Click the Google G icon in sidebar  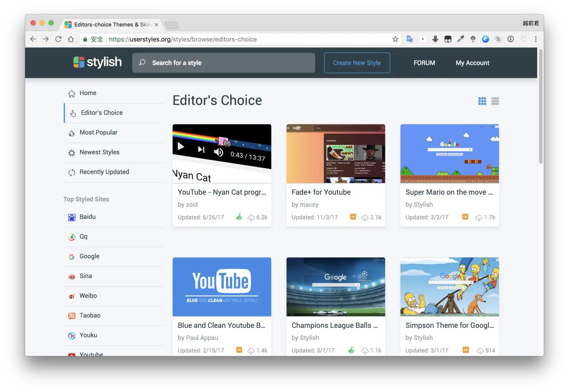click(72, 257)
